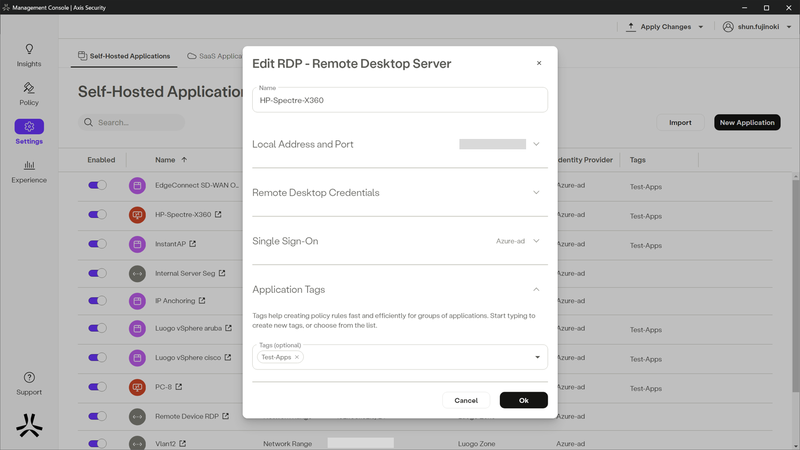Toggle Luogo vSphere aruba enabled switch
The width and height of the screenshot is (800, 450).
(97, 328)
